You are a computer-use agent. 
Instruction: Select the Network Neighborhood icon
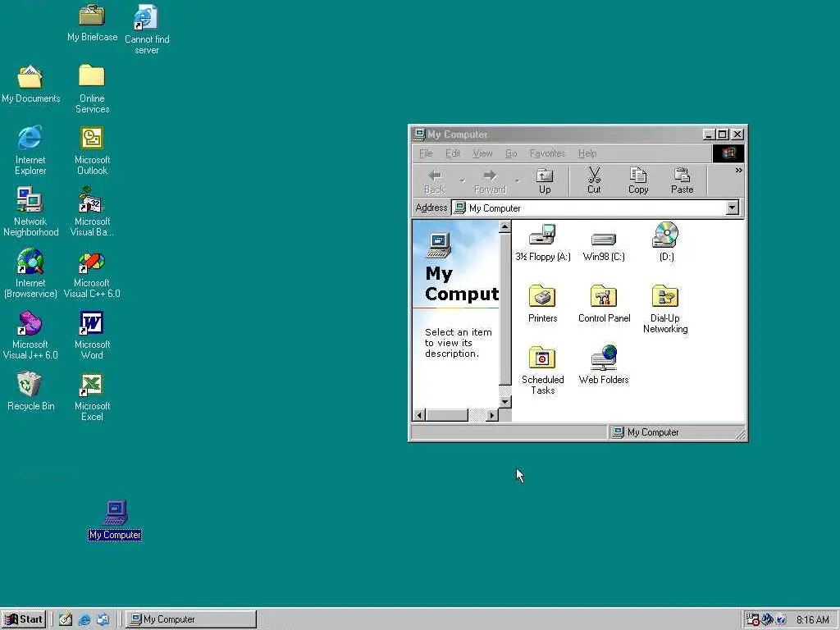[30, 212]
